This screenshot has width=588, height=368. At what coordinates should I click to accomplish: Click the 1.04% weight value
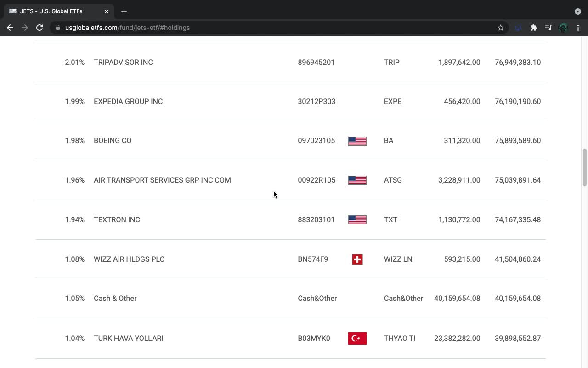tap(75, 338)
